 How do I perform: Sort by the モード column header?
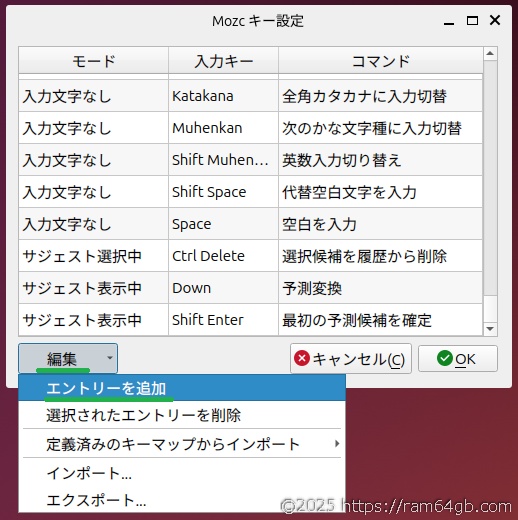pos(94,61)
